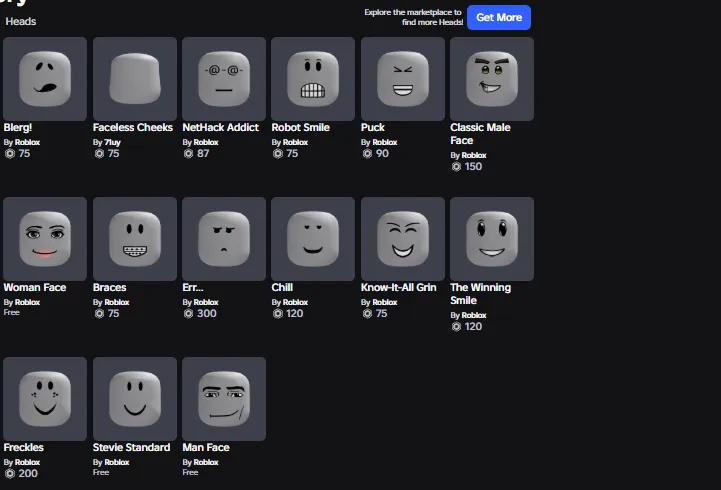The width and height of the screenshot is (721, 490).
Task: Equip the Puck head thumbnail
Action: pos(403,79)
